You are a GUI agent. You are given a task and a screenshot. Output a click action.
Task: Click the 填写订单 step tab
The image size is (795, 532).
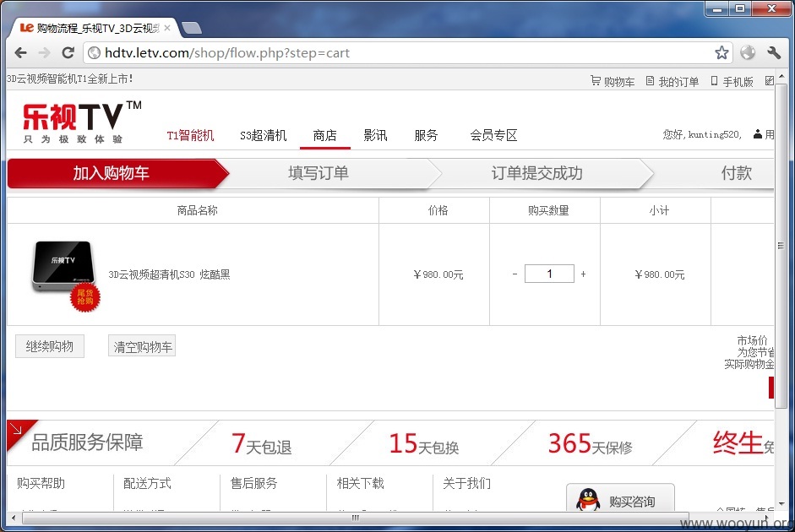coord(319,173)
